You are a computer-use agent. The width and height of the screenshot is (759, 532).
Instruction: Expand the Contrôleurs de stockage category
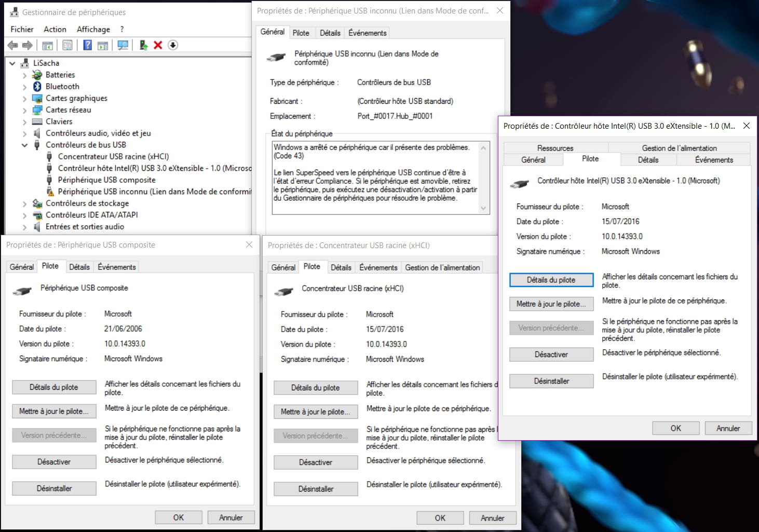(x=24, y=204)
